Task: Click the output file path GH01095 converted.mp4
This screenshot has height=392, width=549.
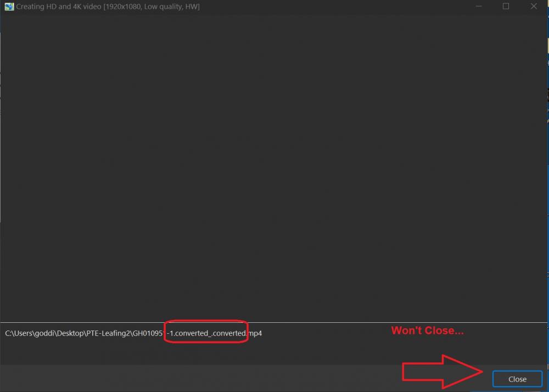Action: point(133,333)
